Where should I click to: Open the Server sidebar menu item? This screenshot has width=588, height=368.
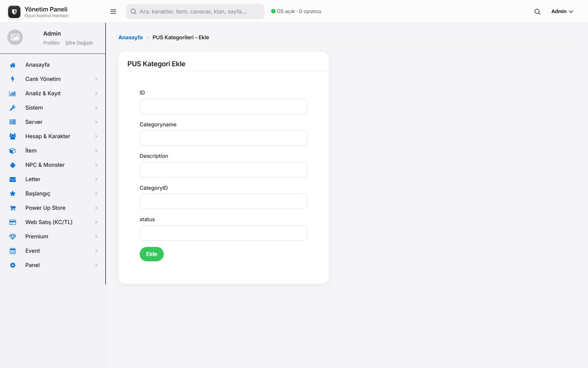point(53,122)
